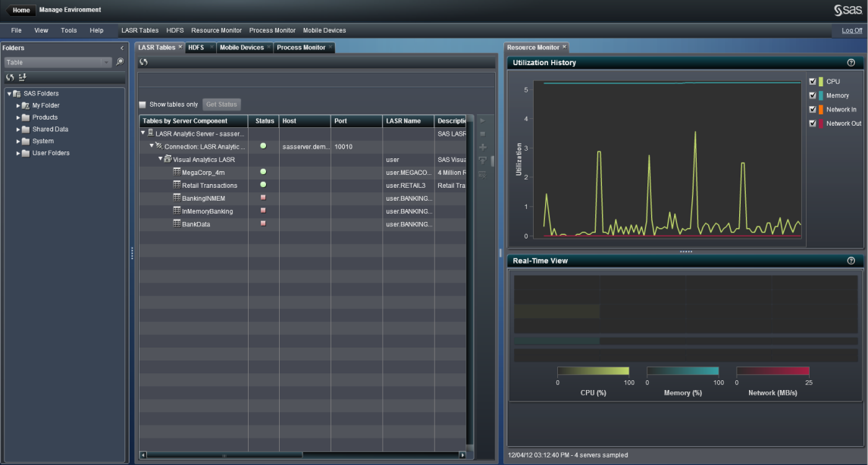This screenshot has width=868, height=465.
Task: Sort by the LASR Name column header
Action: (409, 121)
